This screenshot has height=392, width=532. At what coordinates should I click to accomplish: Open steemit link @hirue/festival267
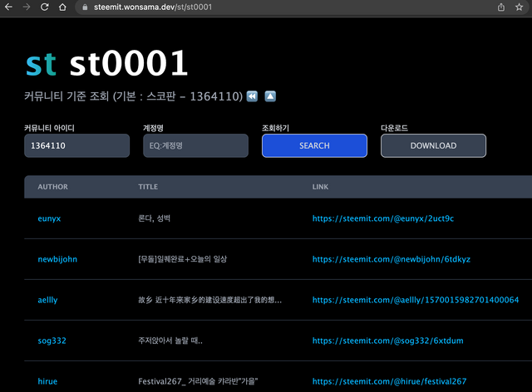(x=390, y=381)
